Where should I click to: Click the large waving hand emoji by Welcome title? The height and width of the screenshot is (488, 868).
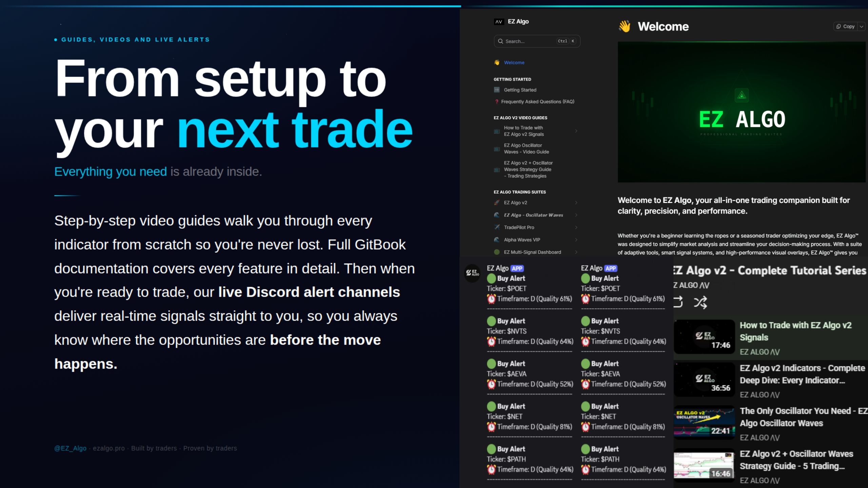point(625,26)
